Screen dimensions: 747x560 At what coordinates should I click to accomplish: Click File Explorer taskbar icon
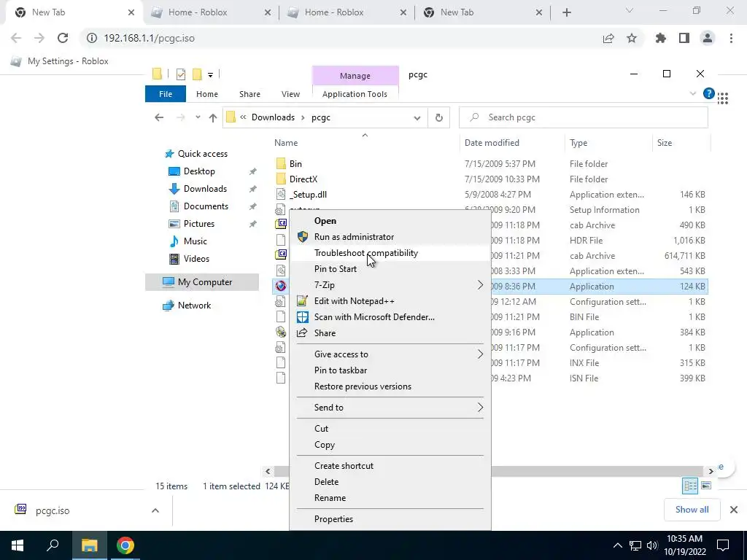click(89, 545)
